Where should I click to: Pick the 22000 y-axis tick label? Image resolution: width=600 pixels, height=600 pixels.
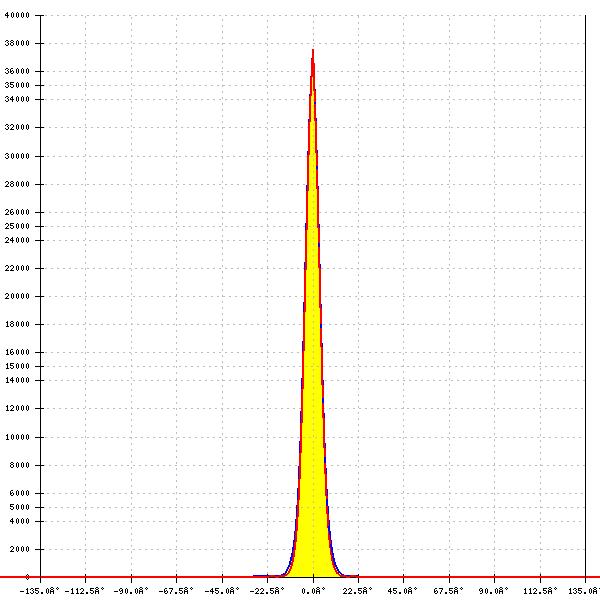click(x=17, y=268)
